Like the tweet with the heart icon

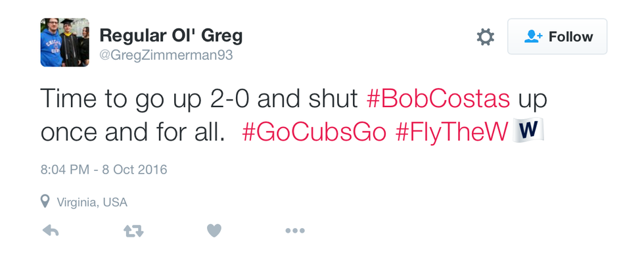(214, 231)
